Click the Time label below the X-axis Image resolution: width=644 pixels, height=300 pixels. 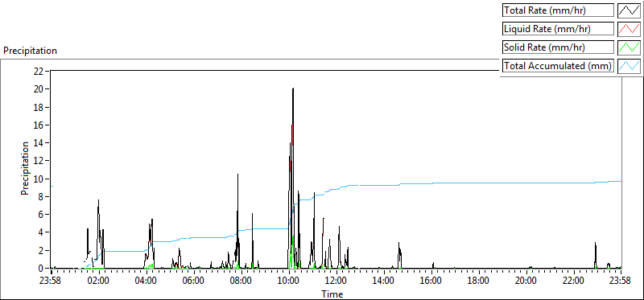point(332,294)
